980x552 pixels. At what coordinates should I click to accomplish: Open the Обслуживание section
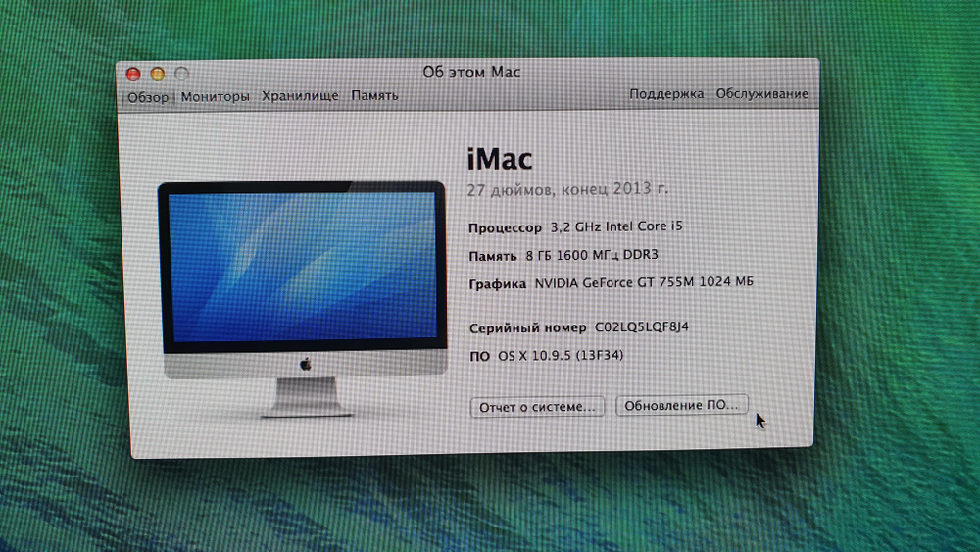pyautogui.click(x=761, y=93)
